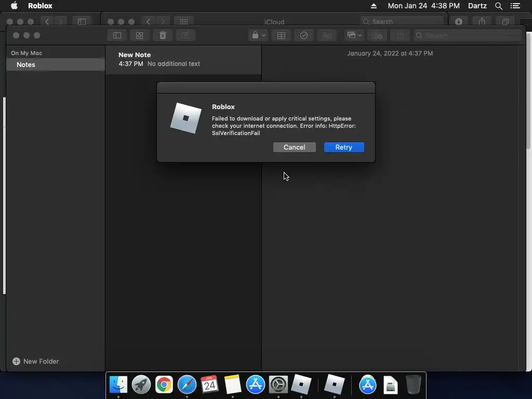Open the Notes media photo dropdown
This screenshot has width=532, height=399.
click(354, 35)
